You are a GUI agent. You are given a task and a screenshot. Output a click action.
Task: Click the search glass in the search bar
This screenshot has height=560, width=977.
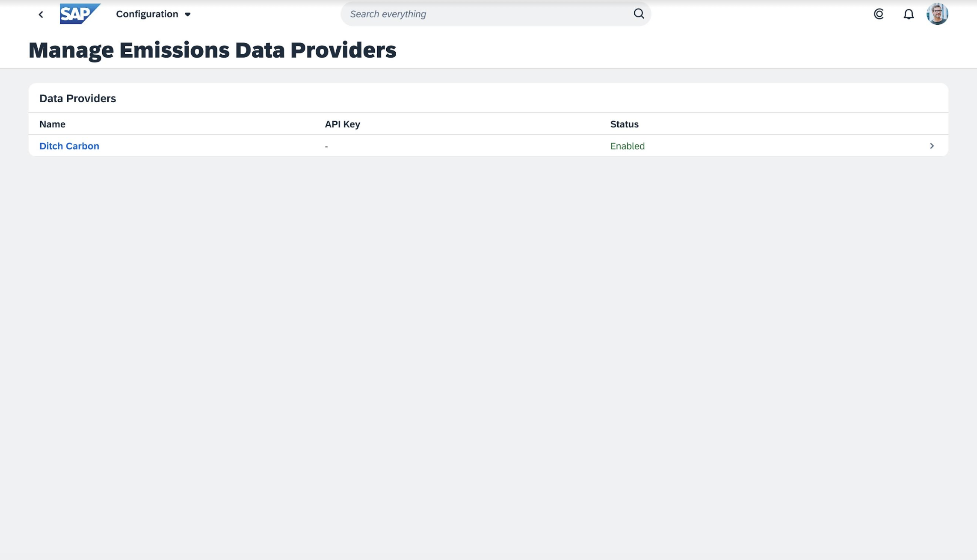(638, 13)
